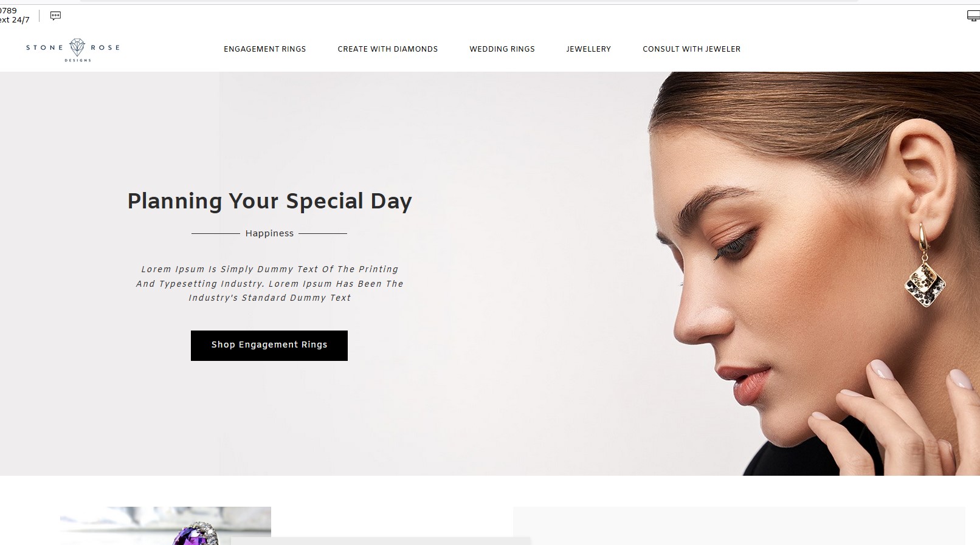Select Consult With Jeweler in navigation
Image resolution: width=980 pixels, height=545 pixels.
(x=691, y=49)
